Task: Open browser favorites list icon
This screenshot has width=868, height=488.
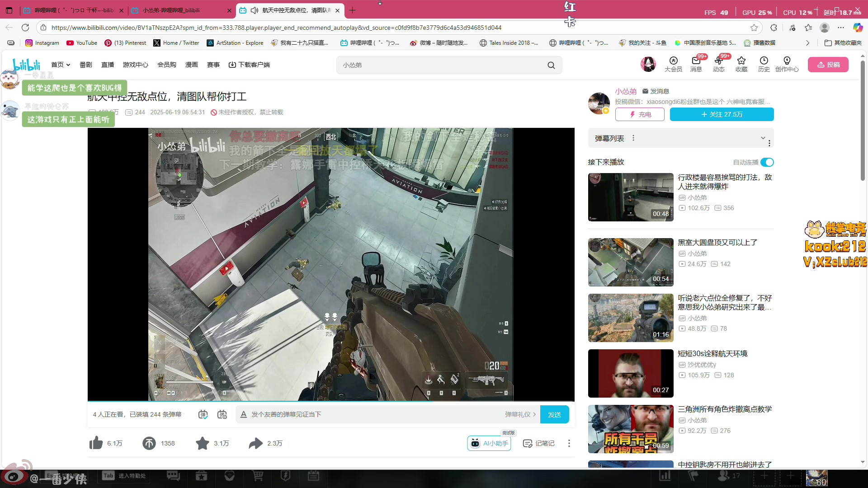Action: [808, 28]
